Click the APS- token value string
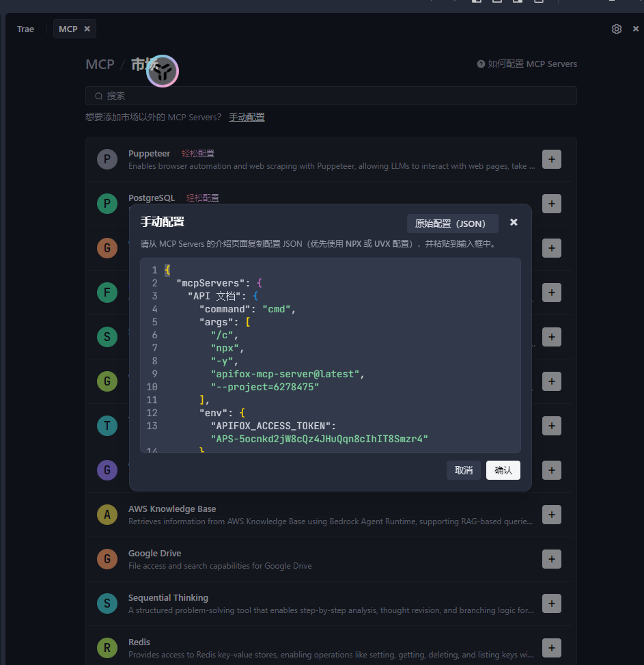Viewport: 644px width, 665px height. (320, 439)
